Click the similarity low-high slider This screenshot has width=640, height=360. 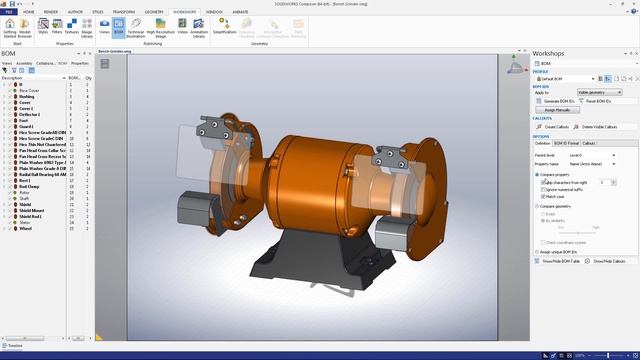point(578,233)
